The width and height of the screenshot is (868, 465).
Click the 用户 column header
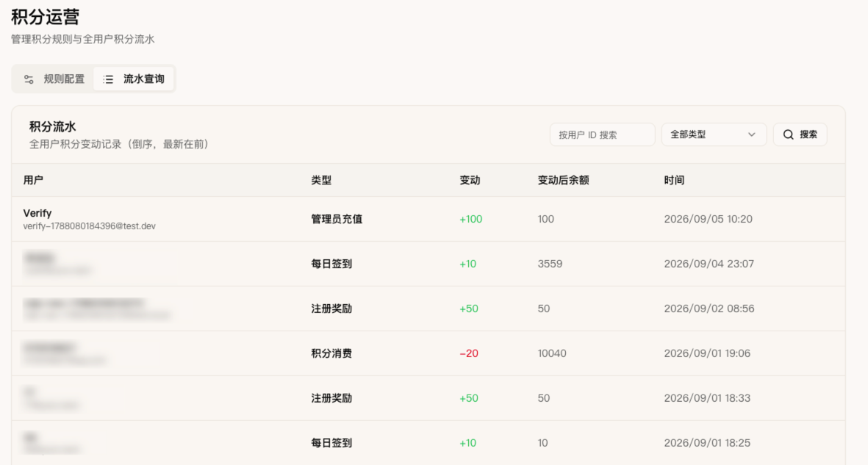33,180
